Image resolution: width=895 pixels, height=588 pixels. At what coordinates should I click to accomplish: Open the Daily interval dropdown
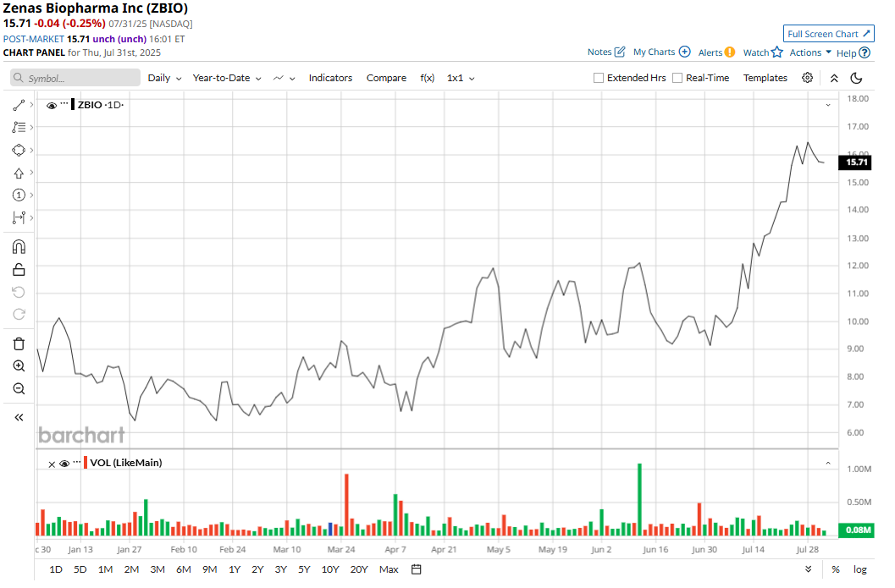tap(164, 78)
